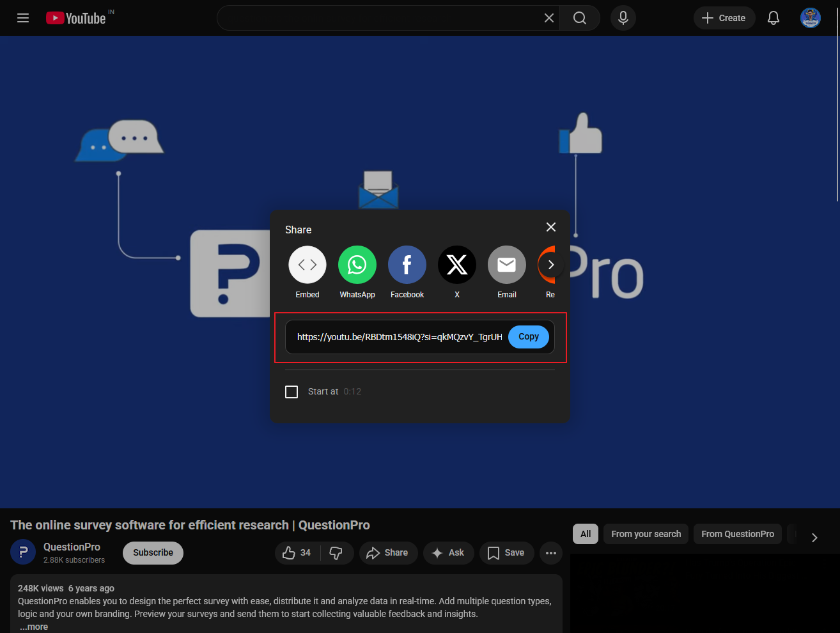Screen dimensions: 840x633
Task: Choose the Embed share option
Action: (307, 272)
